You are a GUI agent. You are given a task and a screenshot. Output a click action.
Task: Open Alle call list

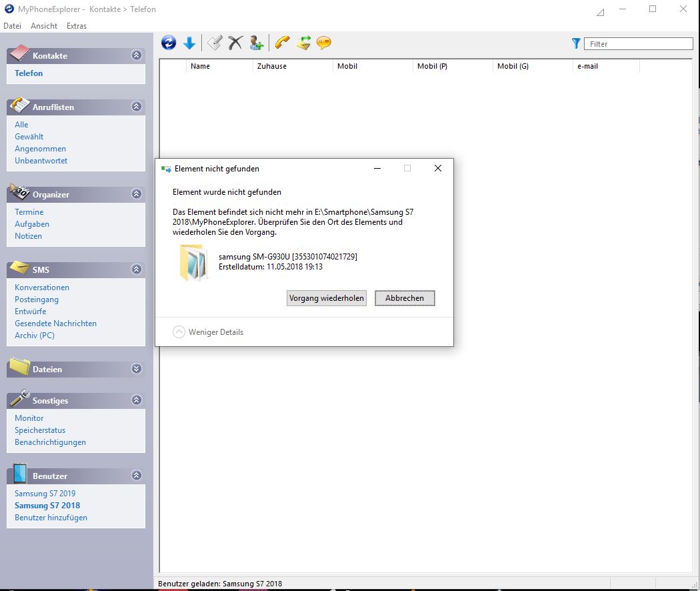click(21, 125)
